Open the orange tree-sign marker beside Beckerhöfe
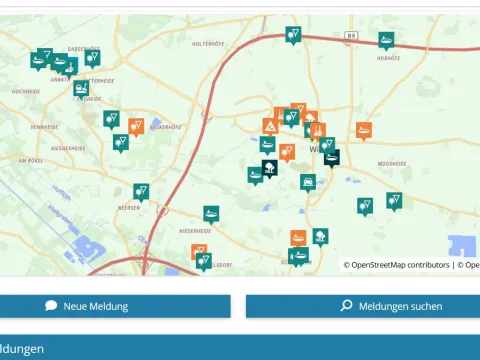The height and width of the screenshot is (360, 480). [x=136, y=126]
